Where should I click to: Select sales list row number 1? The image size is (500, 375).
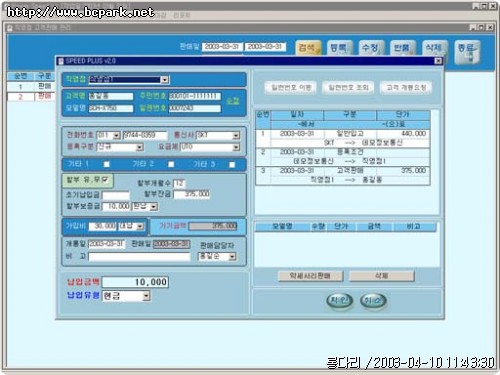point(31,87)
